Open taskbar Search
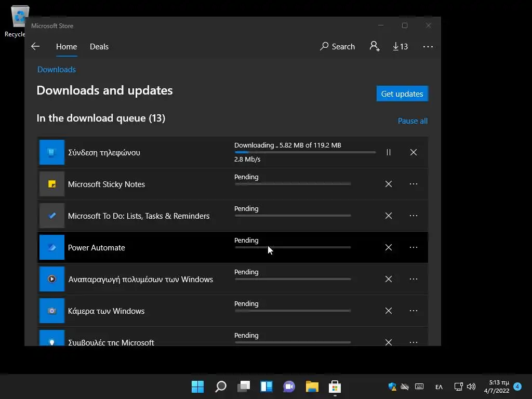Image resolution: width=532 pixels, height=399 pixels. click(x=220, y=387)
